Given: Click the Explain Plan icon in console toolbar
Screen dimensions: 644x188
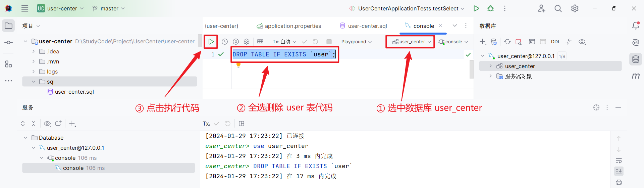Looking at the screenshot, I should point(236,42).
